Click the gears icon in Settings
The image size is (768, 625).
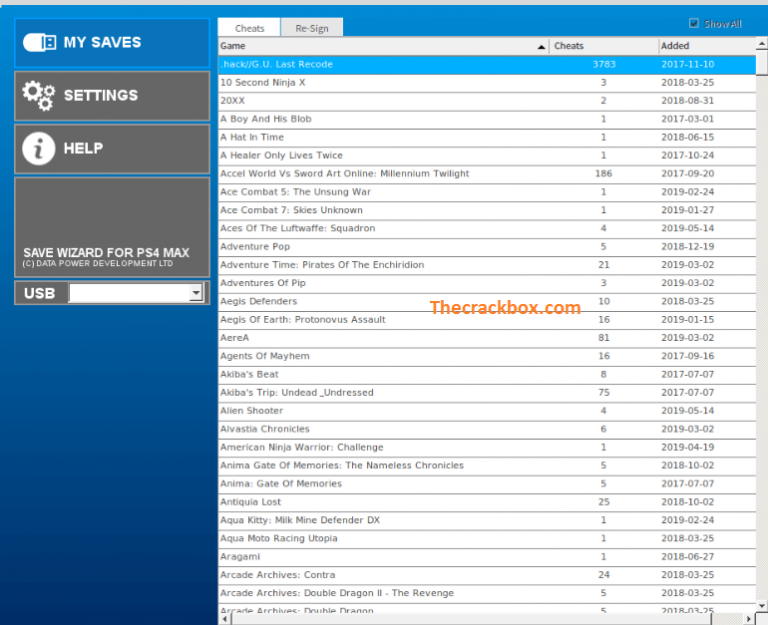(38, 96)
